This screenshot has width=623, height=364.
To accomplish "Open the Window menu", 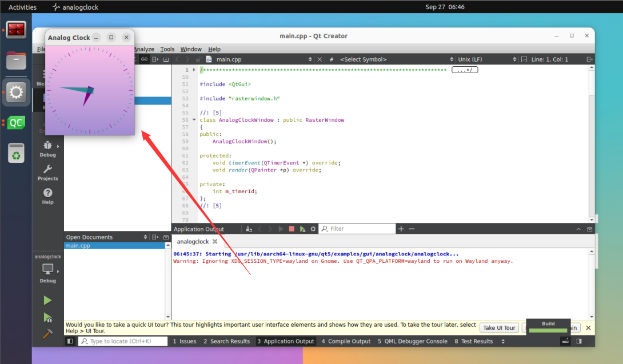I will (191, 49).
